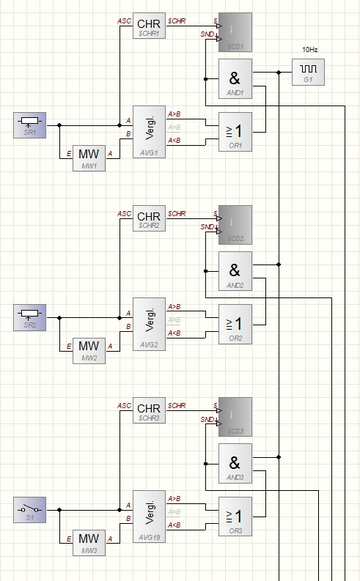Click the MW3 mean value block
Viewport: 360px width, 581px height.
click(x=89, y=543)
